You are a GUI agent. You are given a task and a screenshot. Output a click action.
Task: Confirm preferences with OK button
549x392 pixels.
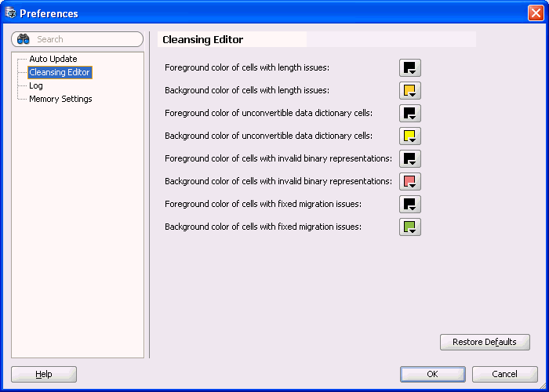click(432, 374)
